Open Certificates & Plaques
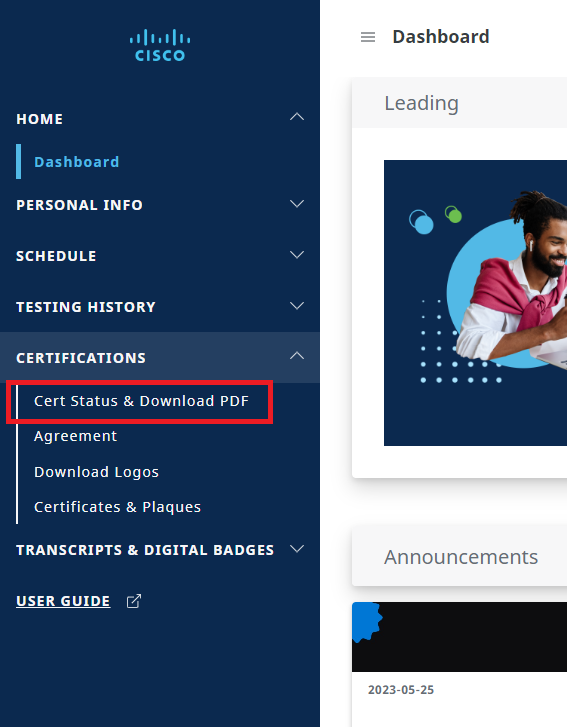The height and width of the screenshot is (727, 567). 117,507
